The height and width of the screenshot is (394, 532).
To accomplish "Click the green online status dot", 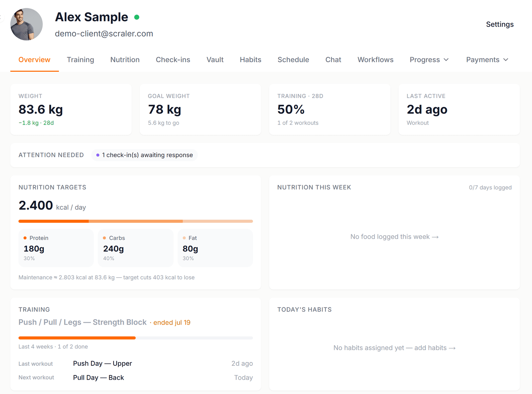I will [x=137, y=17].
